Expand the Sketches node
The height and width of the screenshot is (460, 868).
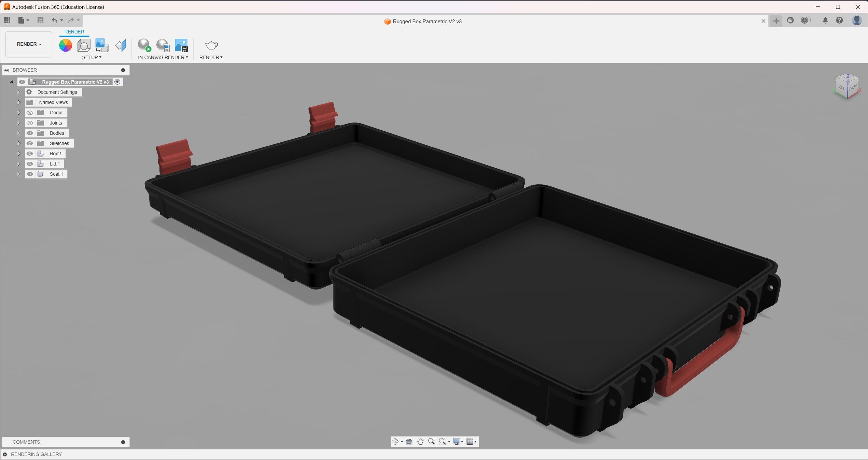[19, 143]
